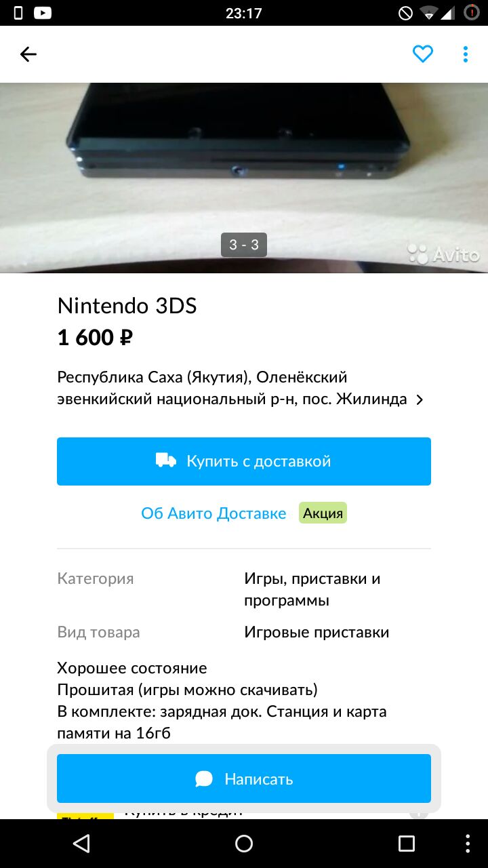Image resolution: width=488 pixels, height=868 pixels.
Task: Open Об Авито Доставке link
Action: [213, 513]
